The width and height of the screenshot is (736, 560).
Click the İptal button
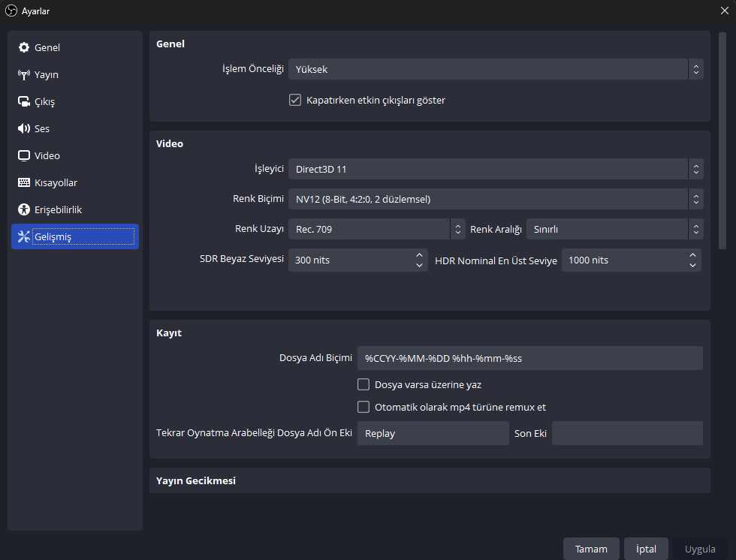(646, 549)
